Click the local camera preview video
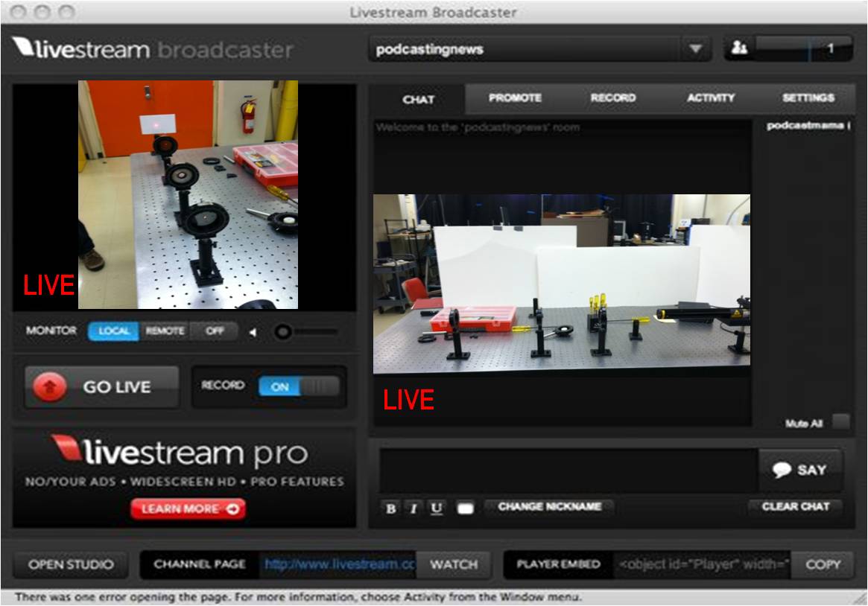The width and height of the screenshot is (868, 606). pos(189,194)
